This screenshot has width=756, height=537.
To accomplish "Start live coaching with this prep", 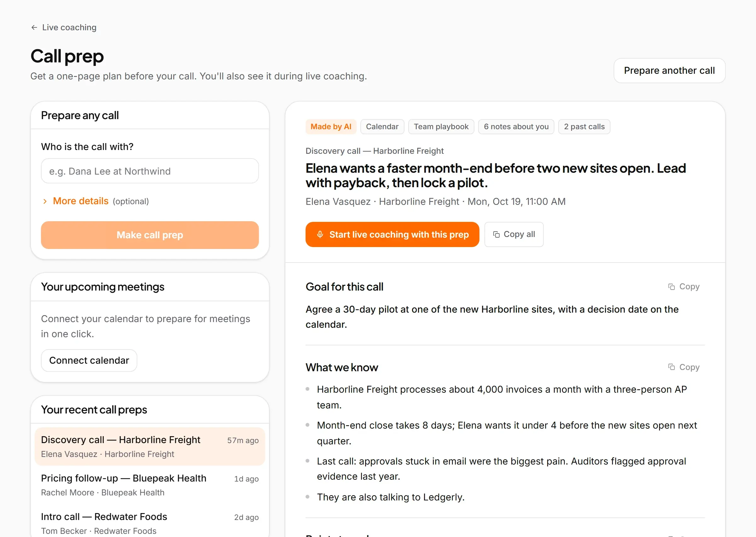I will point(392,234).
